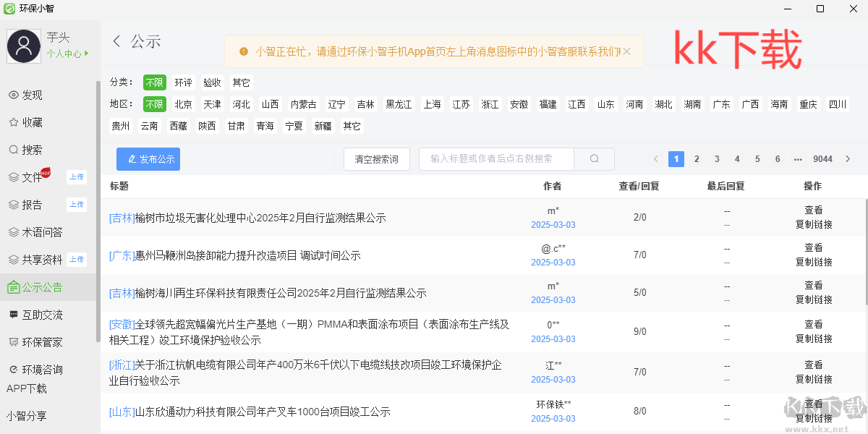Click 清空搜索词 to clear search terms

376,158
